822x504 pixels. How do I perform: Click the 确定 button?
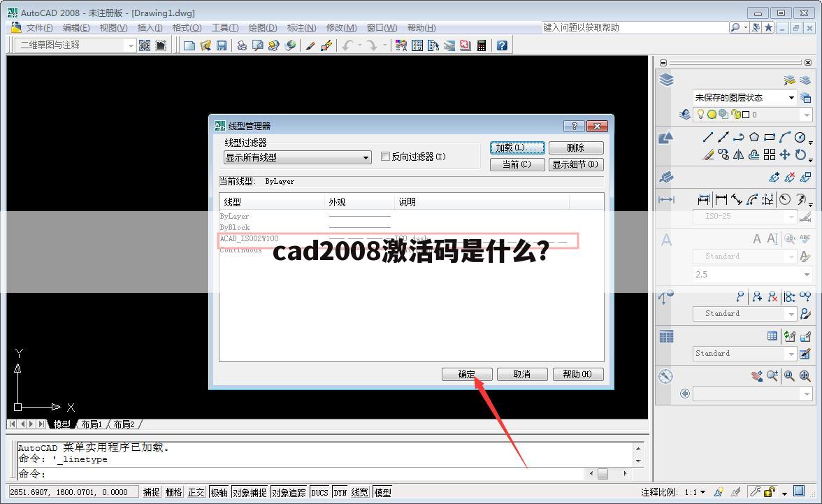[x=467, y=374]
